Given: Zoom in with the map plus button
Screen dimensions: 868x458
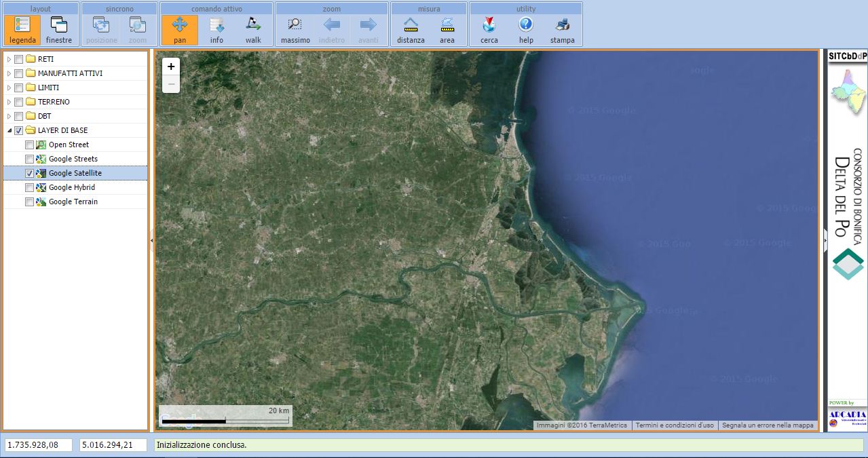Looking at the screenshot, I should (x=171, y=66).
